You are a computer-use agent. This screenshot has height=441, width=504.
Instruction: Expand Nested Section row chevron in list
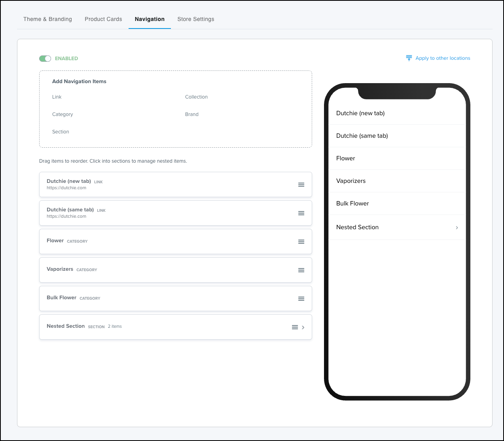[303, 327]
